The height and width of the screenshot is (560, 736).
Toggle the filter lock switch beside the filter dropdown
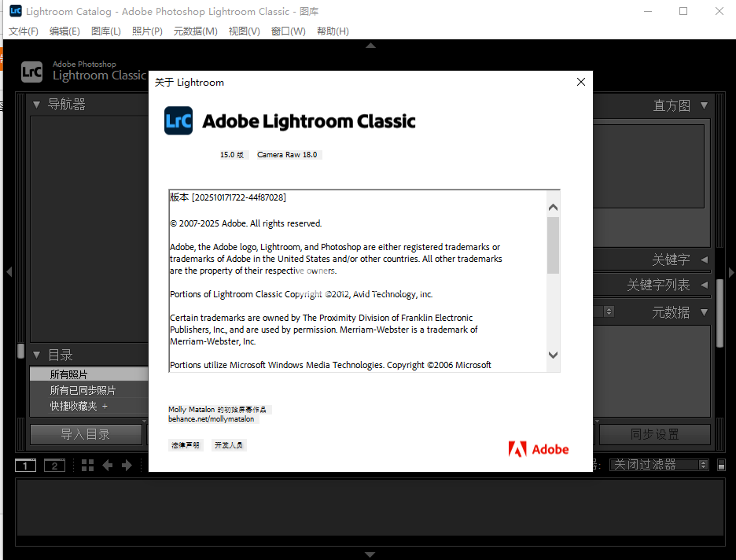(719, 465)
